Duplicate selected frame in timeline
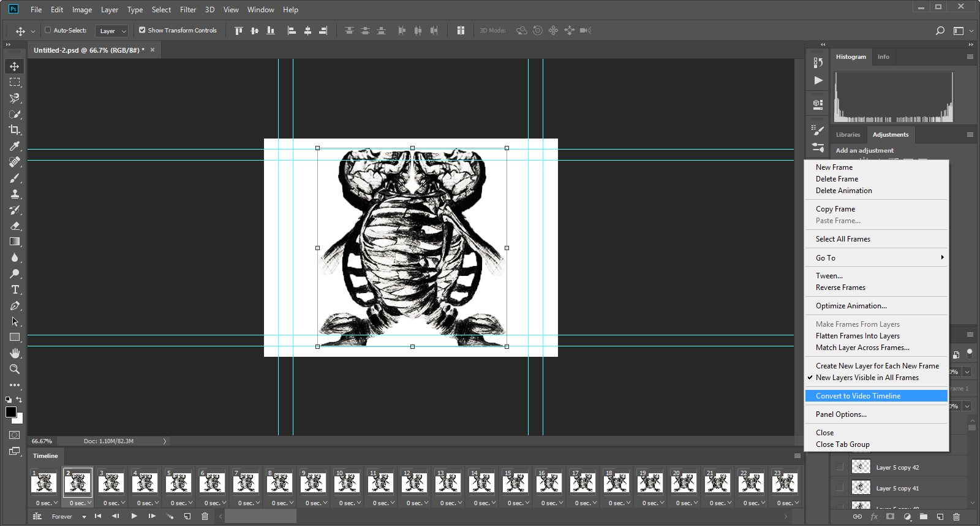 pos(187,516)
